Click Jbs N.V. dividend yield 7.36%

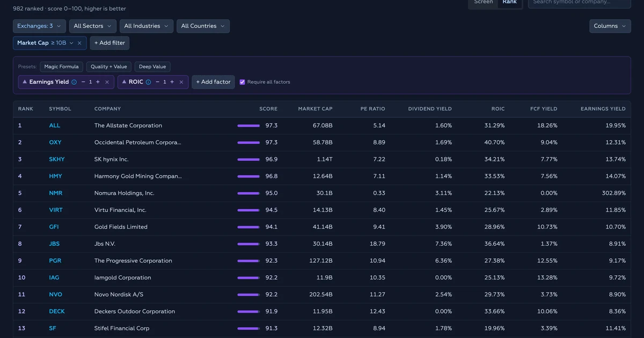pyautogui.click(x=443, y=244)
